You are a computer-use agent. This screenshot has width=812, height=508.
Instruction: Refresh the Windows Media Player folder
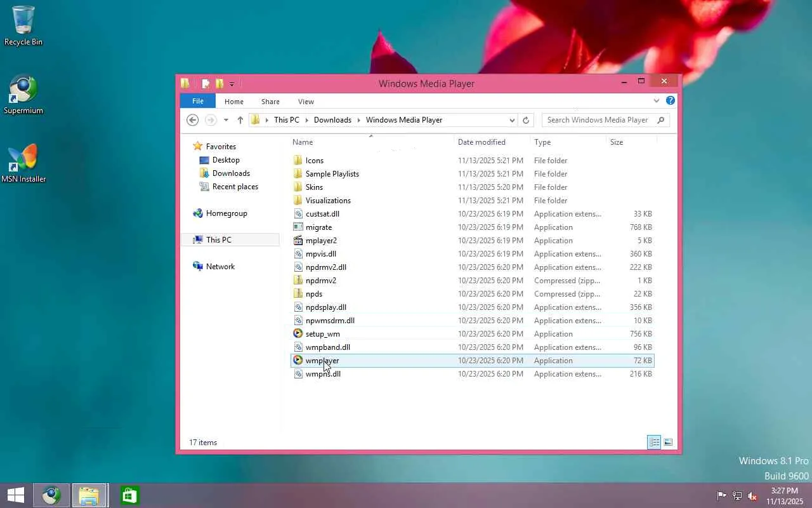click(x=525, y=120)
